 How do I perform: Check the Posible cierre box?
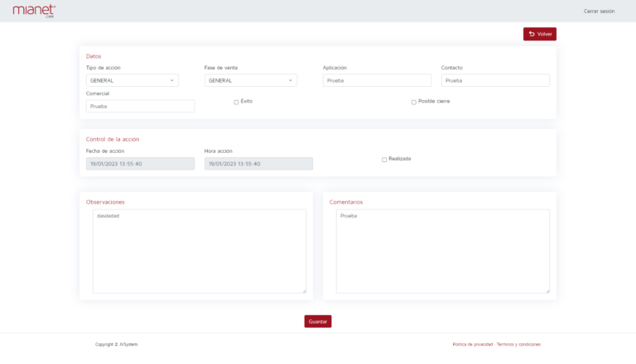coord(414,103)
